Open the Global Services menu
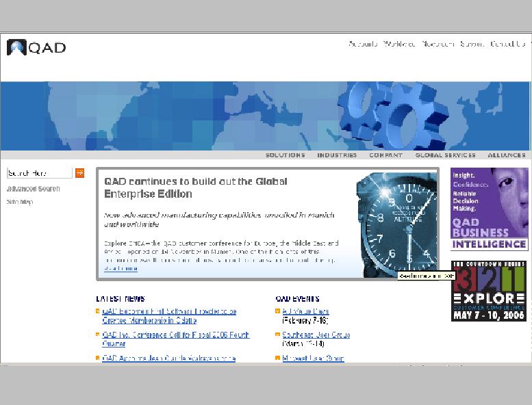This screenshot has height=405, width=532. coord(445,155)
